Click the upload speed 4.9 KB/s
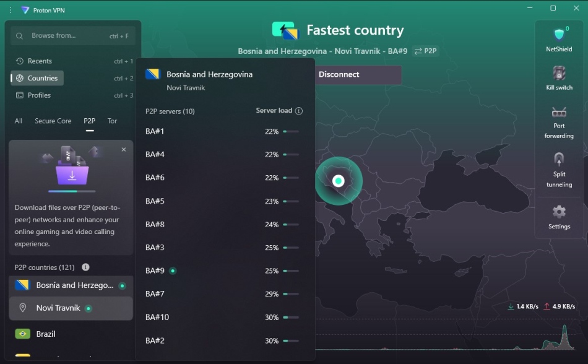This screenshot has width=588, height=364. tap(559, 306)
